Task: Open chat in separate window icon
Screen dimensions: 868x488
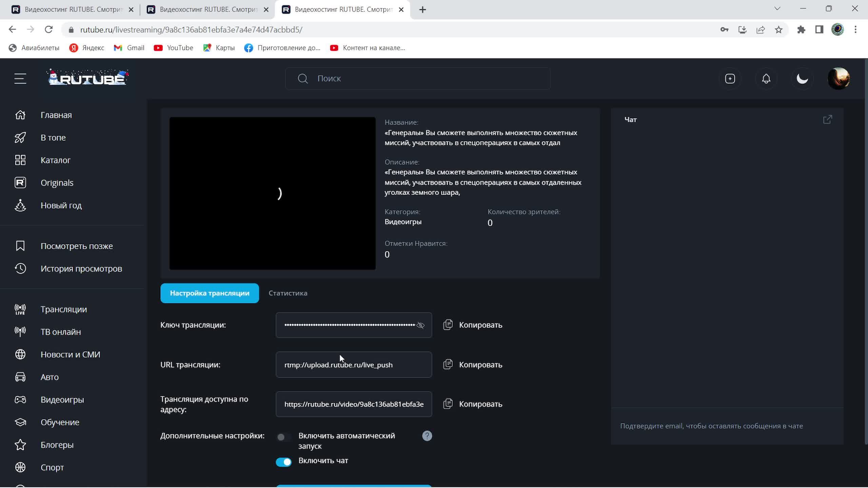Action: (827, 119)
